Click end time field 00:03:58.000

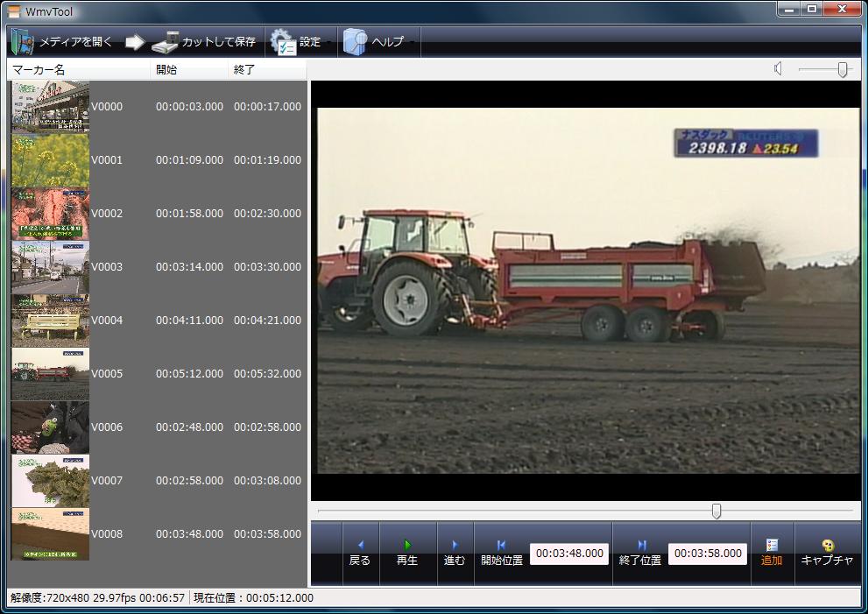(708, 554)
